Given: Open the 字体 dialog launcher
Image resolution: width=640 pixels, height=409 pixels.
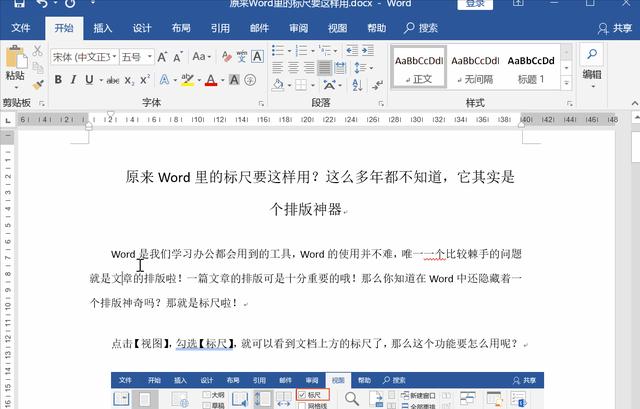Looking at the screenshot, I should pos(261,104).
